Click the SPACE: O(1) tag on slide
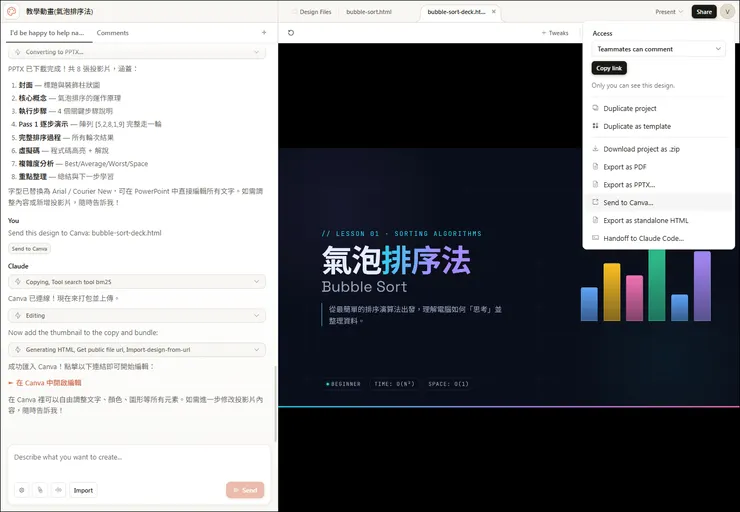 [x=448, y=384]
